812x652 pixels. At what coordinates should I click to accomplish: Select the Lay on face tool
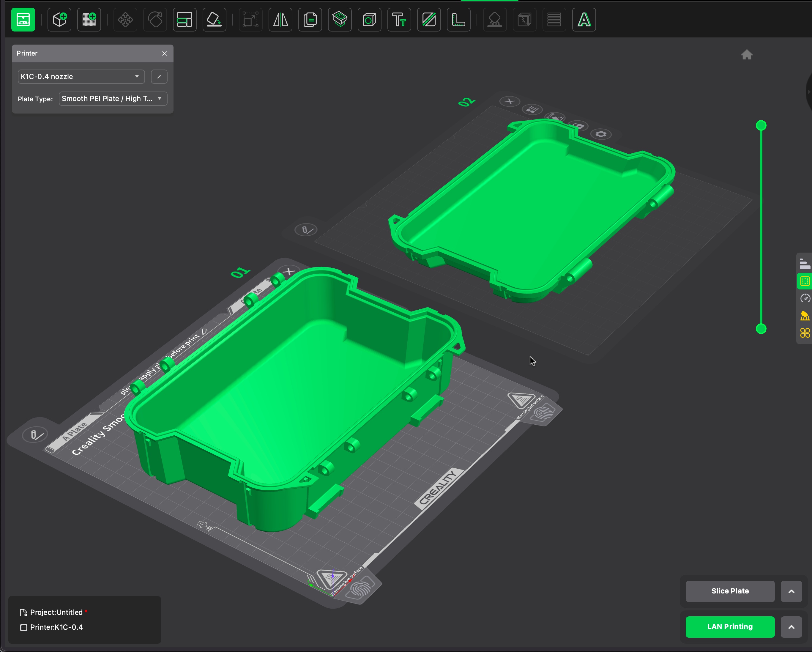(x=214, y=20)
